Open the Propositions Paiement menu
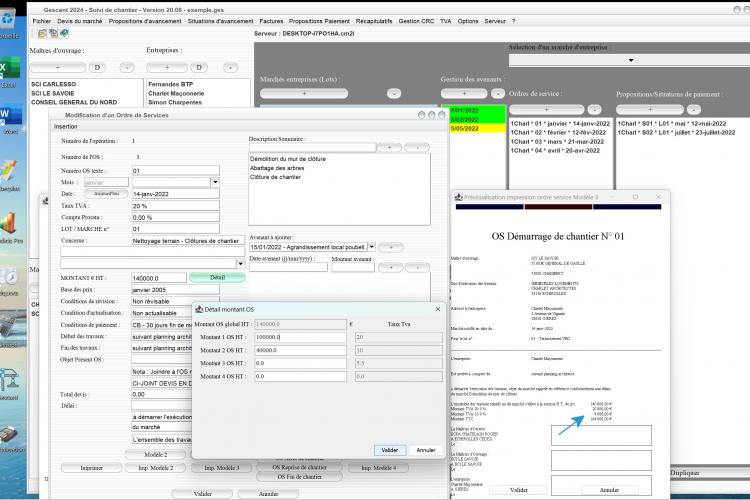This screenshot has width=750, height=500. pos(319,21)
